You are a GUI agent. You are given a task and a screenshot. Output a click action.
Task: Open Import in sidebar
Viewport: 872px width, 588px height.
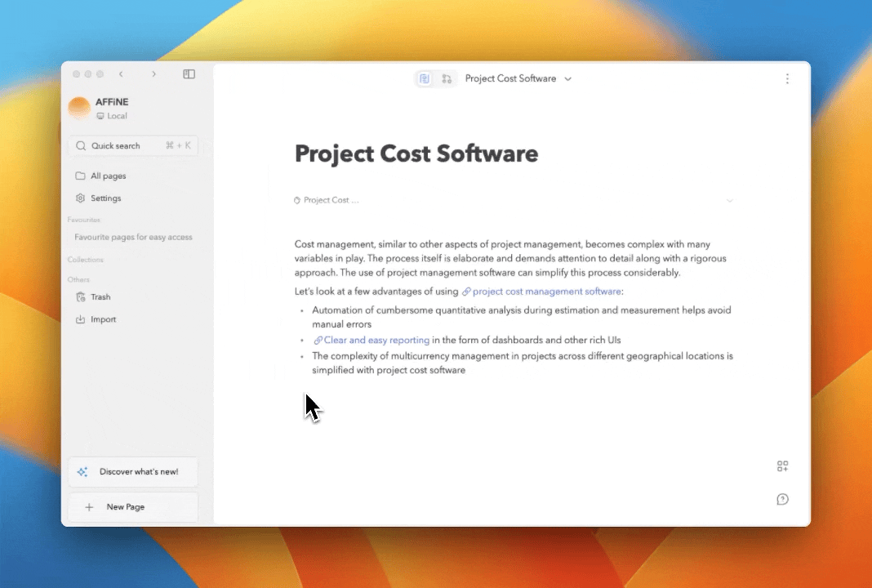(x=133, y=319)
